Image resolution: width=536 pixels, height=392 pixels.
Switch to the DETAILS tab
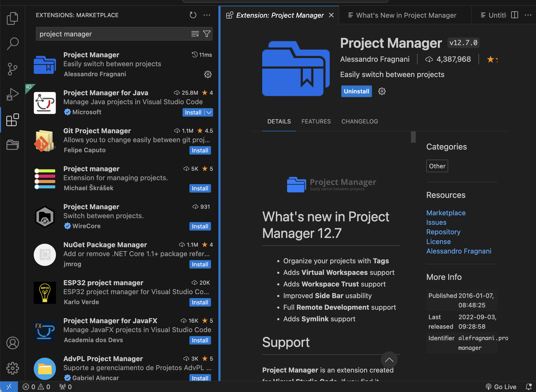(279, 121)
